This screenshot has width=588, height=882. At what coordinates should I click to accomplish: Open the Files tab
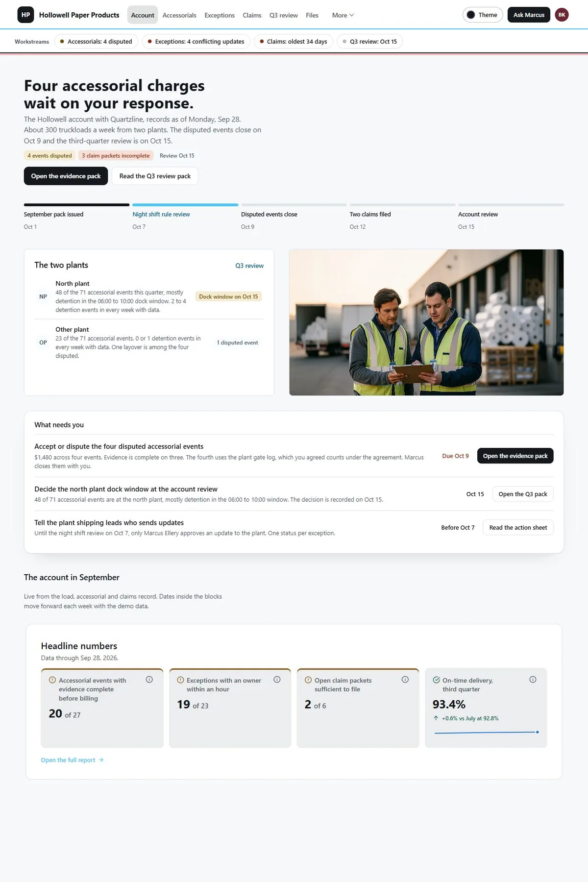(x=312, y=15)
